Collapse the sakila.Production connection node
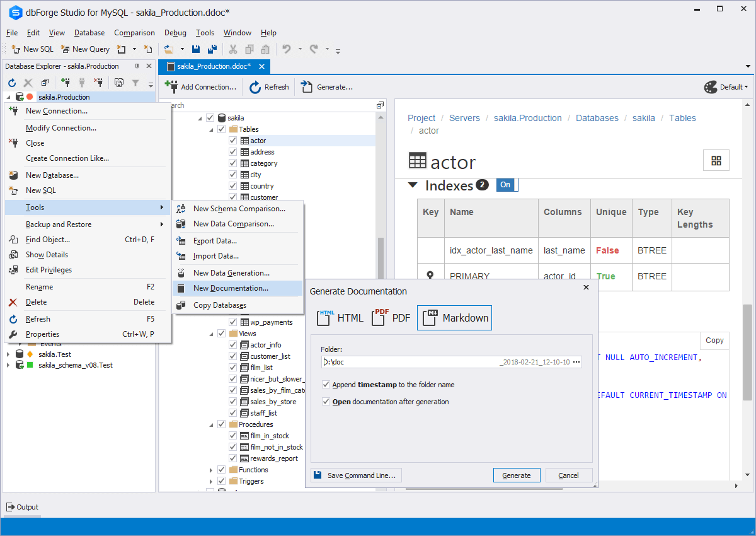This screenshot has width=756, height=536. [x=8, y=97]
